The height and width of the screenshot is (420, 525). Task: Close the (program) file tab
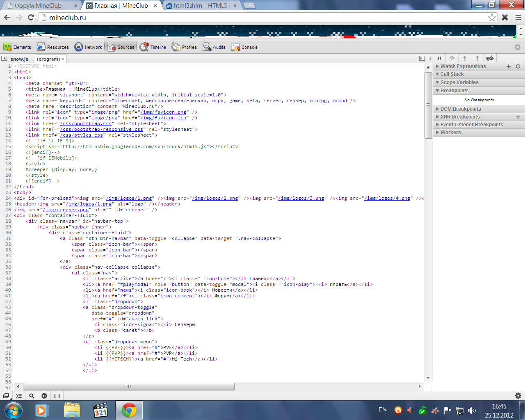pyautogui.click(x=63, y=59)
